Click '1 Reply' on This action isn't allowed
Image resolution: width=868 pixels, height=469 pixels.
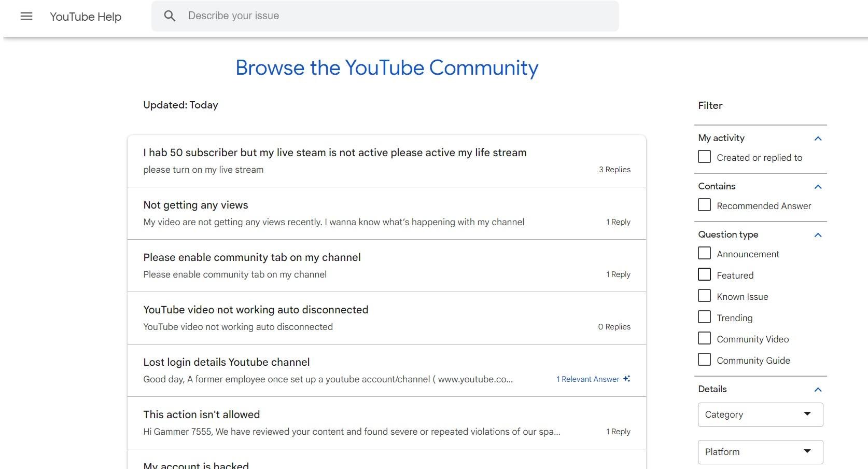click(618, 432)
